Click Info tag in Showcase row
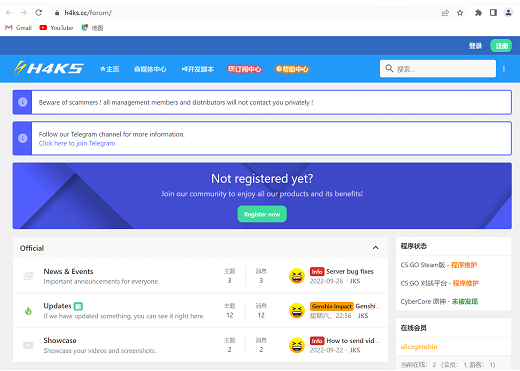The width and height of the screenshot is (520, 371). (x=317, y=341)
